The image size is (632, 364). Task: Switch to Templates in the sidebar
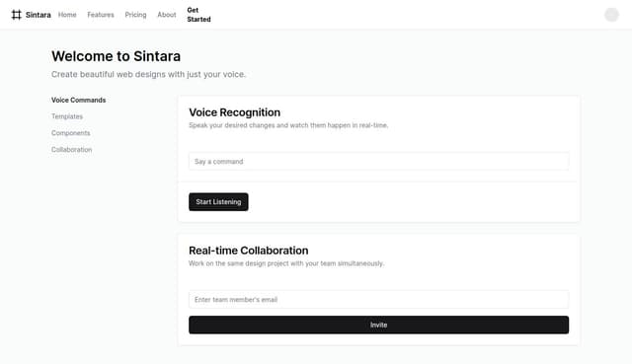tap(67, 116)
